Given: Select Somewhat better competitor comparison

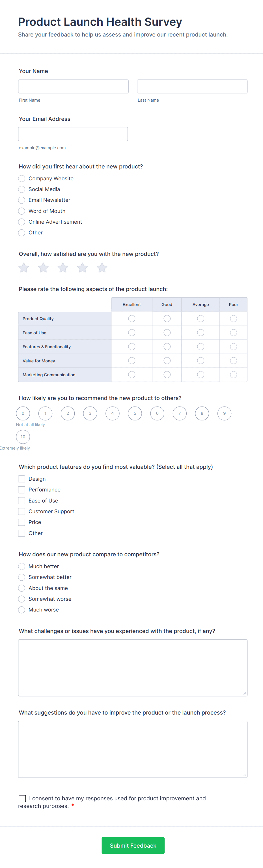Looking at the screenshot, I should click(x=21, y=578).
